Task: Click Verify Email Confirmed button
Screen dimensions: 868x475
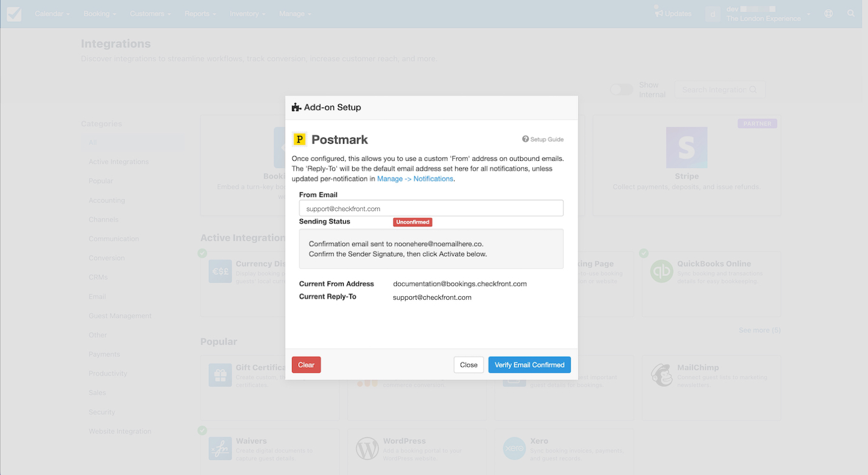Action: (x=529, y=365)
